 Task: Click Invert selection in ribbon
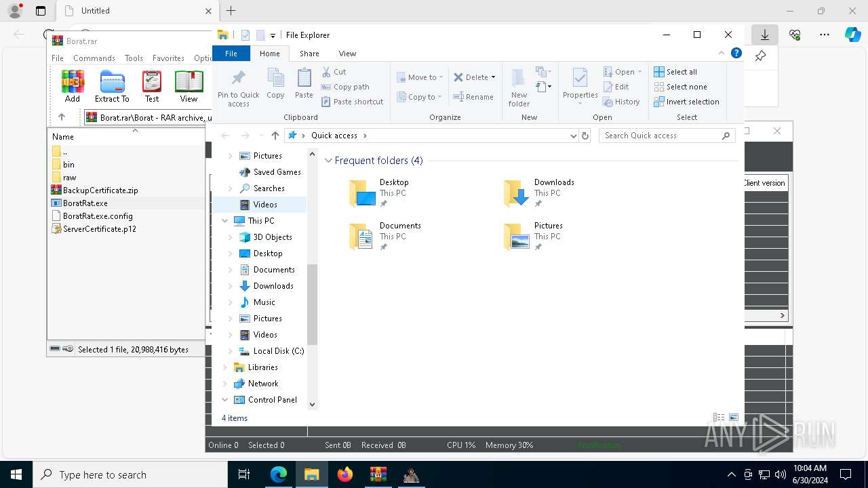(686, 102)
